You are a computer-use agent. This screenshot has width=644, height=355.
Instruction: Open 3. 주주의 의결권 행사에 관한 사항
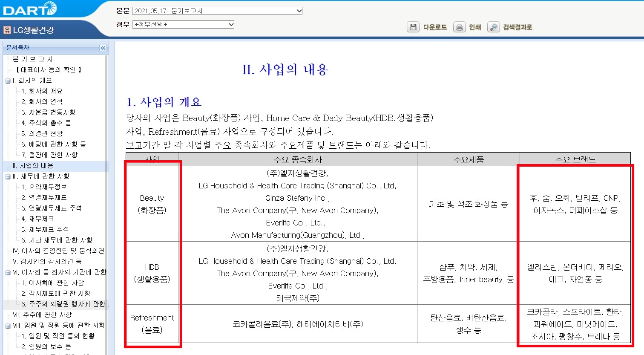point(64,304)
